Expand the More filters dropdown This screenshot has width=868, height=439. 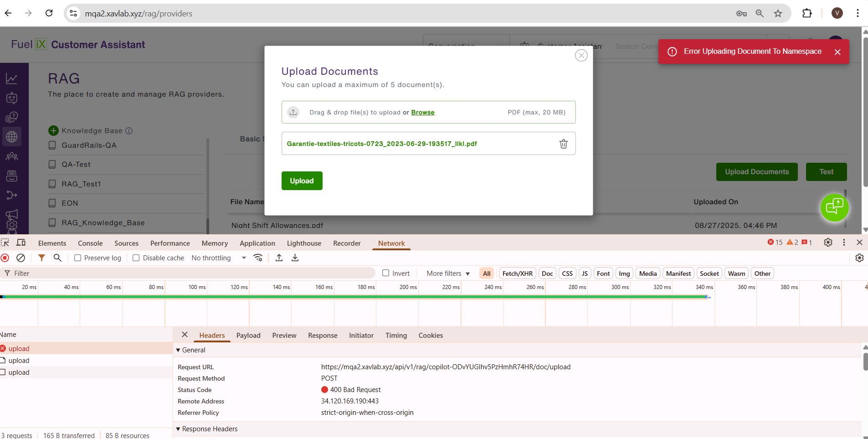click(448, 274)
